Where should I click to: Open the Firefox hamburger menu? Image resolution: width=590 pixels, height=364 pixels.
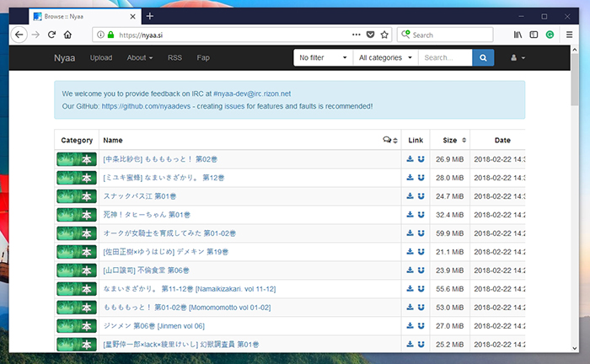click(569, 35)
